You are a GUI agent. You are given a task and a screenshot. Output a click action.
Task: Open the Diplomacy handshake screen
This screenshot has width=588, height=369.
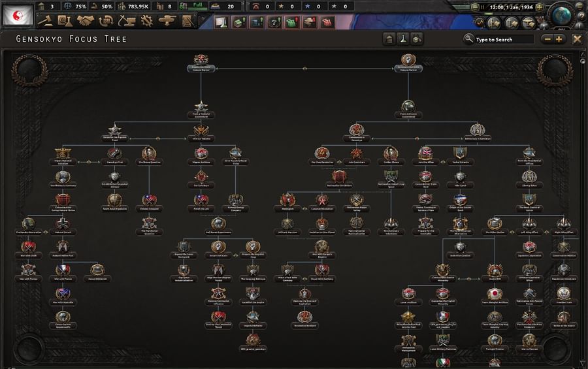click(x=85, y=22)
